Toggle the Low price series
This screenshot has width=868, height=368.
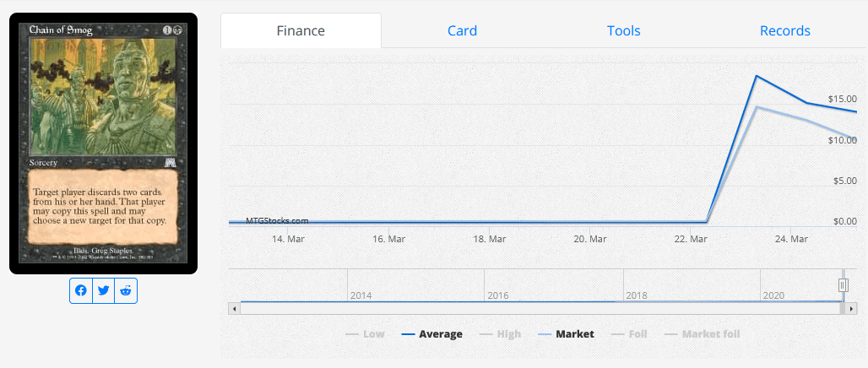click(x=365, y=334)
